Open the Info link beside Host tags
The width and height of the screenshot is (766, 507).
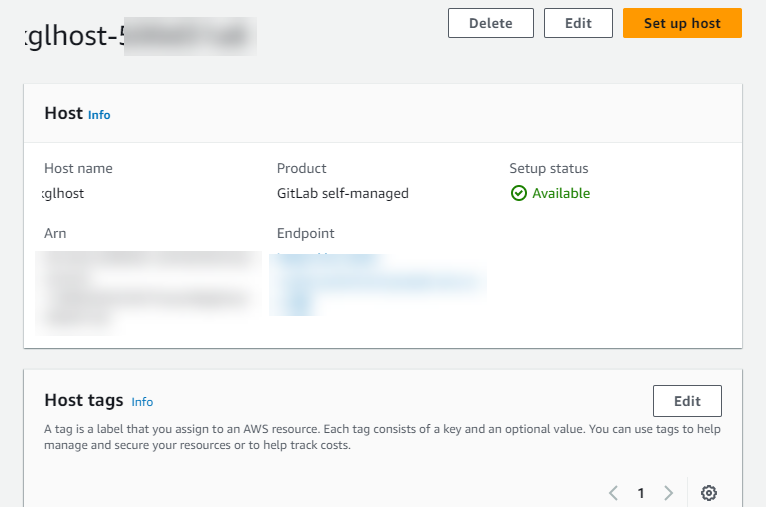click(142, 402)
